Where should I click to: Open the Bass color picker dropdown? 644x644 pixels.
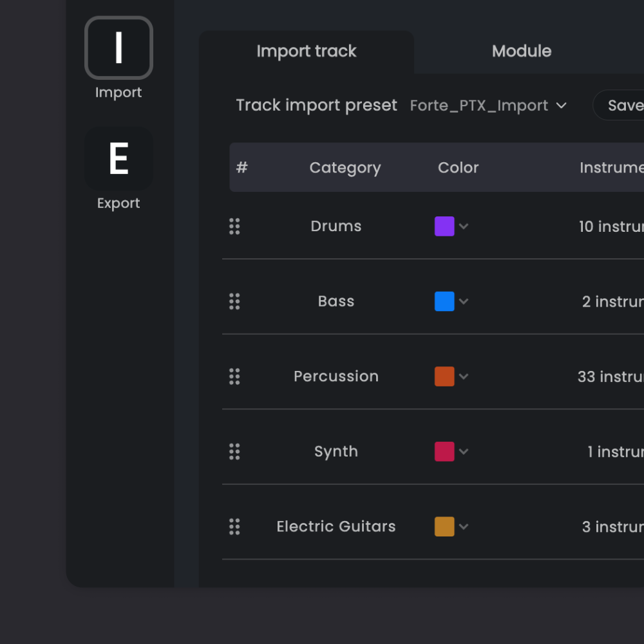coord(465,301)
